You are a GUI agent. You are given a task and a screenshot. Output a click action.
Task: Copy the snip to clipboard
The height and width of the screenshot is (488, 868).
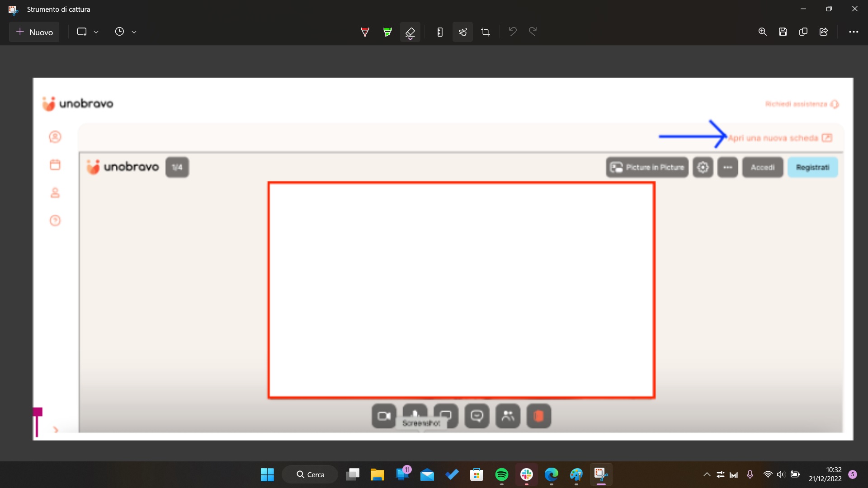tap(803, 32)
